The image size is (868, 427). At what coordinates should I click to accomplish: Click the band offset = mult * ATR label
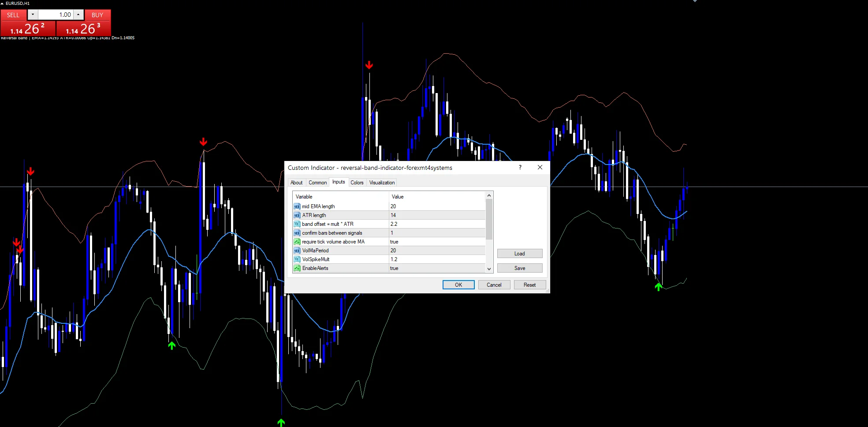tap(328, 224)
